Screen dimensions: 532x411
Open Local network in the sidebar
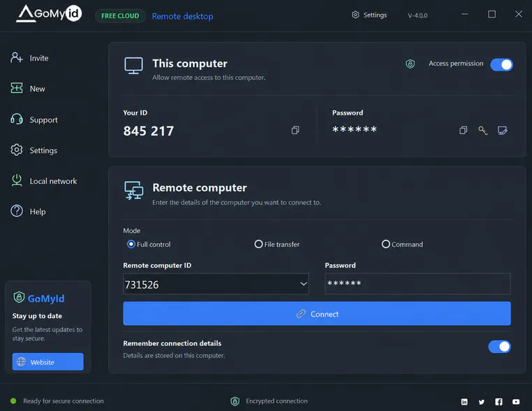click(x=44, y=181)
